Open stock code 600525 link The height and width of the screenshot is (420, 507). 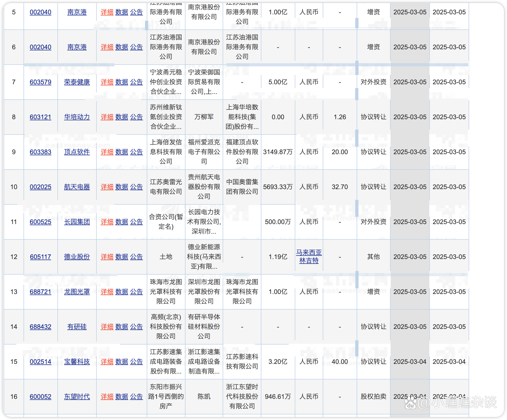click(x=41, y=222)
